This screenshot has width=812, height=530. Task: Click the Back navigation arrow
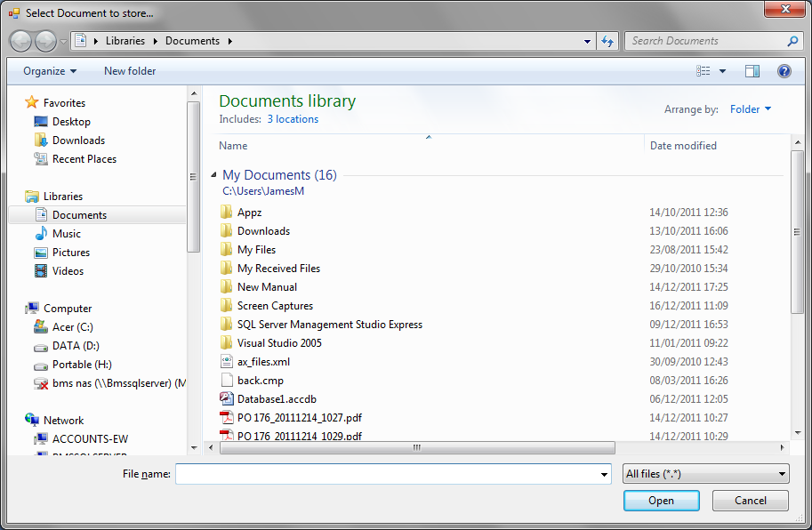(x=21, y=41)
